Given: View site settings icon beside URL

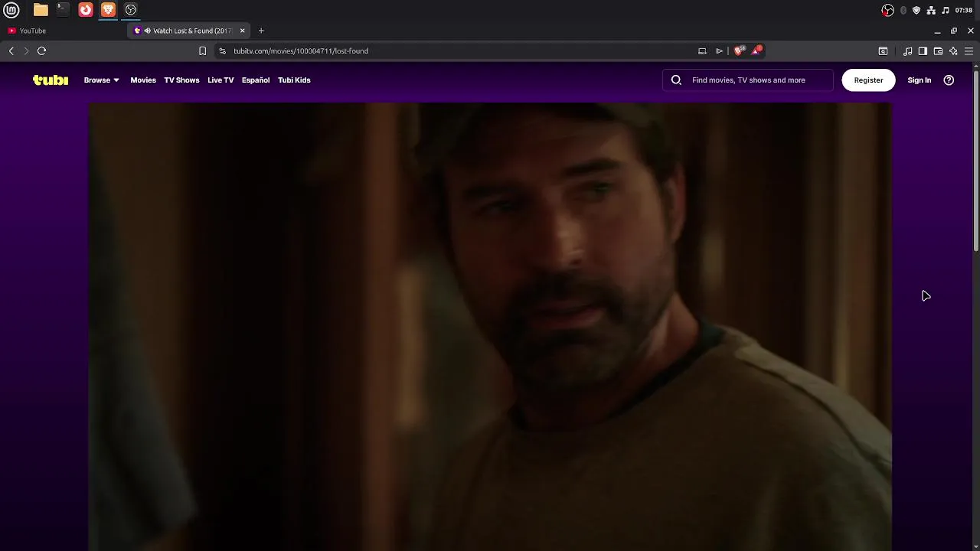Looking at the screenshot, I should (222, 51).
